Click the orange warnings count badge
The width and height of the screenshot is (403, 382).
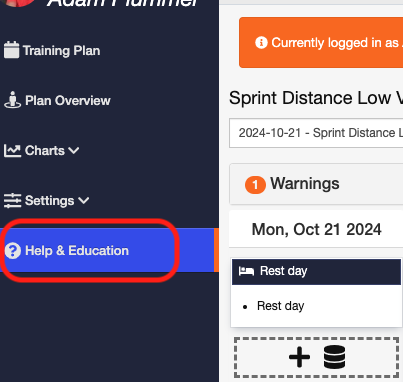255,184
